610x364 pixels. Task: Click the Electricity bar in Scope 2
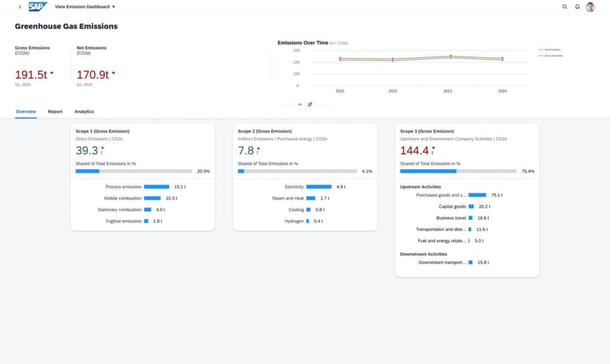pos(319,187)
